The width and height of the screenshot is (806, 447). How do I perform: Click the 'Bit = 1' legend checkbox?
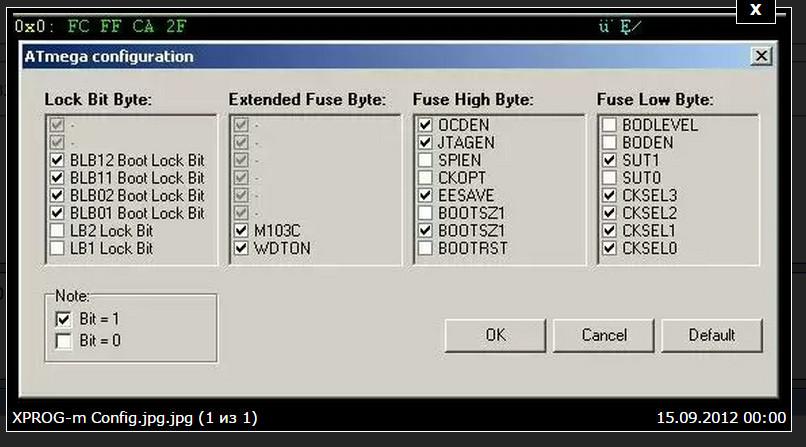pos(63,319)
